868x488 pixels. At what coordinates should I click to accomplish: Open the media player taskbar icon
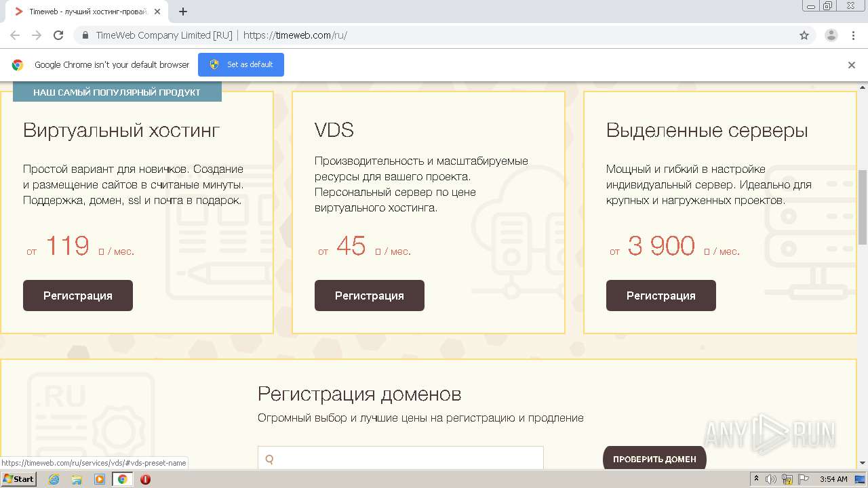[100, 479]
